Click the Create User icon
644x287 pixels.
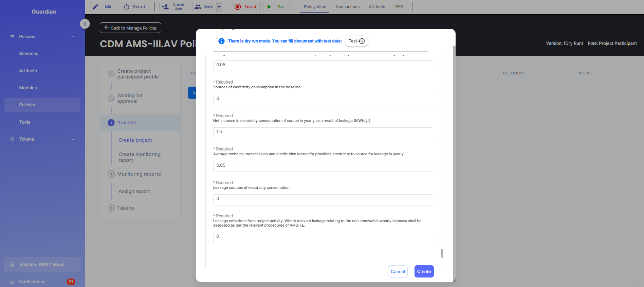165,7
